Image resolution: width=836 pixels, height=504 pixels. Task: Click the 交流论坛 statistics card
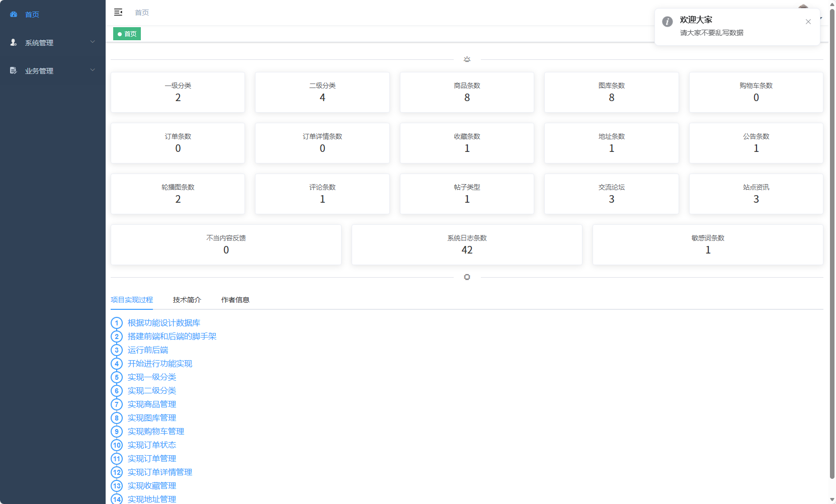click(x=612, y=194)
